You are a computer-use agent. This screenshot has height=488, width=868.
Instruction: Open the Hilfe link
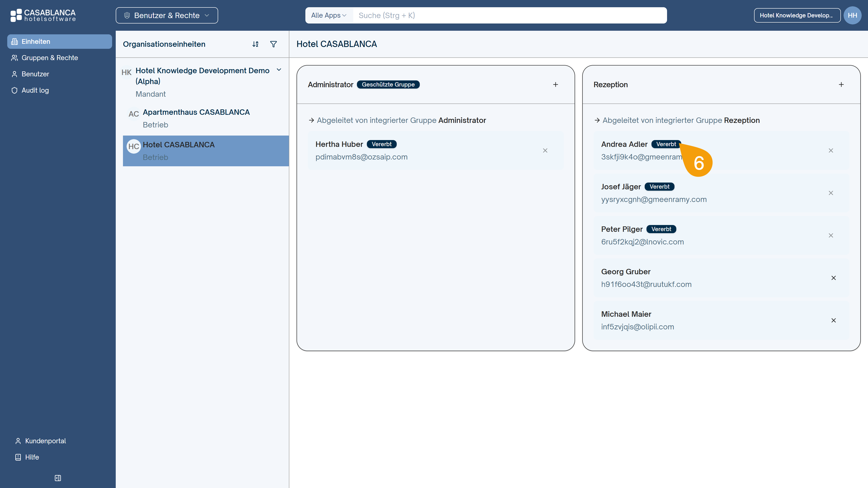27,457
